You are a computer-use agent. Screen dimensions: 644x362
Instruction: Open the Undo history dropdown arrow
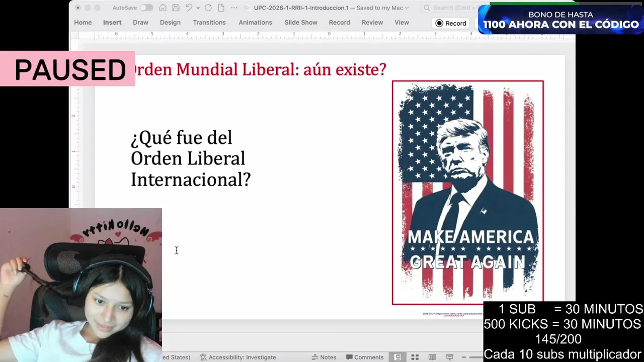point(198,8)
